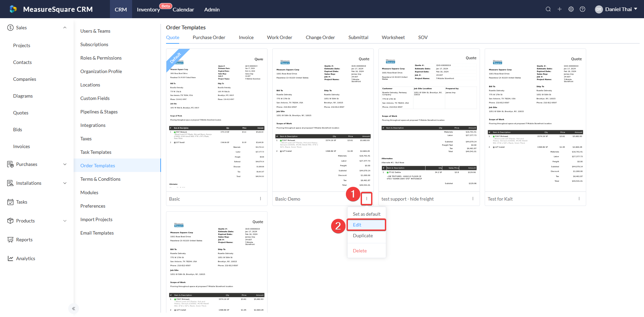This screenshot has height=317, width=644.
Task: Click the Tasks checklist icon
Action: pyautogui.click(x=10, y=202)
